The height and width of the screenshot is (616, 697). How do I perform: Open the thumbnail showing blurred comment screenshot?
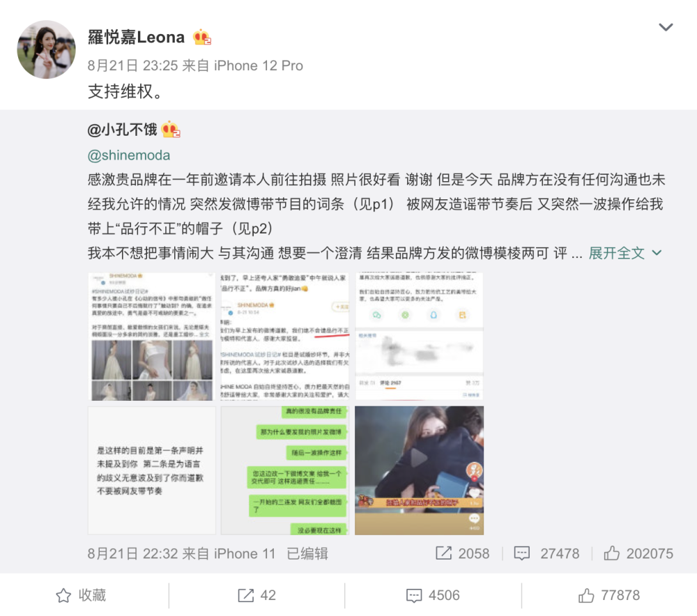tap(419, 337)
